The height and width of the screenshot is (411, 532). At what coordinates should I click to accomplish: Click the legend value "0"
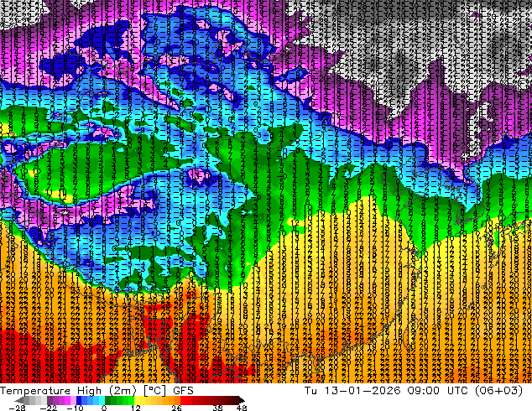point(104,408)
